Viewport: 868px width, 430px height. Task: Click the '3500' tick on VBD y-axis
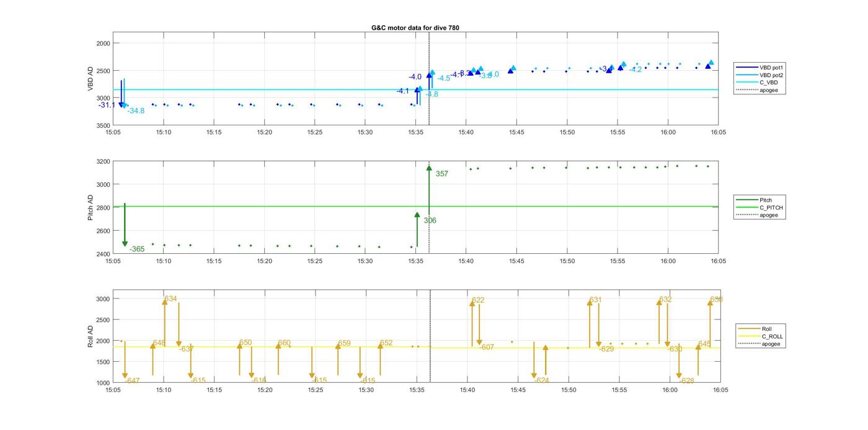tap(104, 126)
